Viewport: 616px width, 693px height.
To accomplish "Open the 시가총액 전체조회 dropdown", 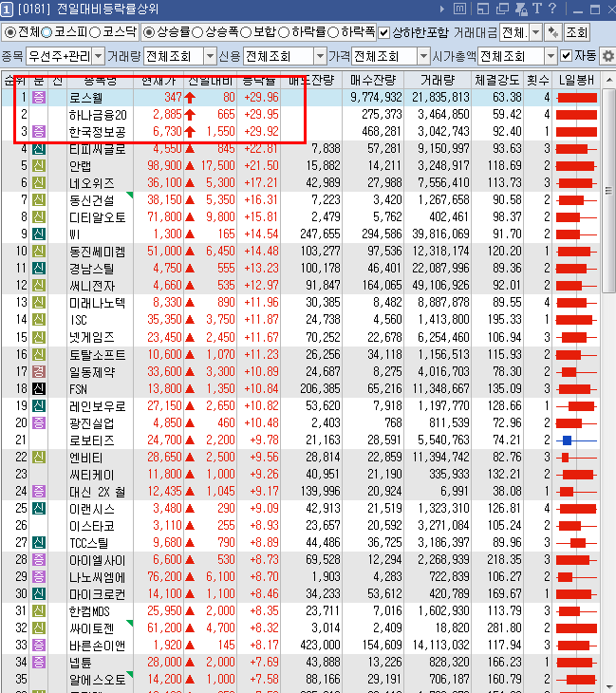I will [x=551, y=56].
